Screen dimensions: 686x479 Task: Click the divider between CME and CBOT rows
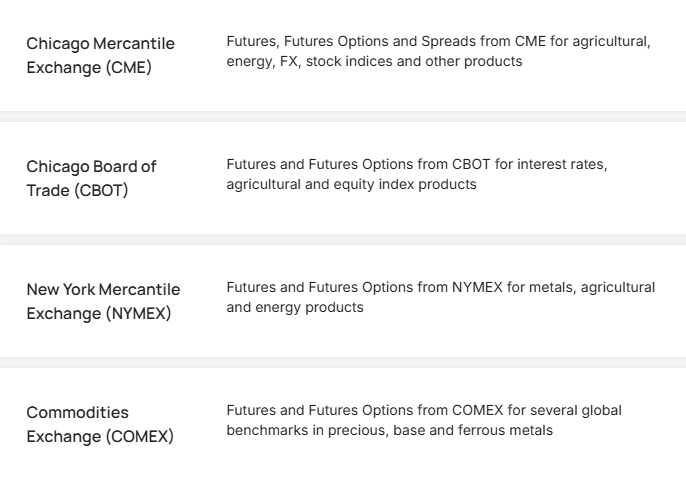tap(343, 117)
